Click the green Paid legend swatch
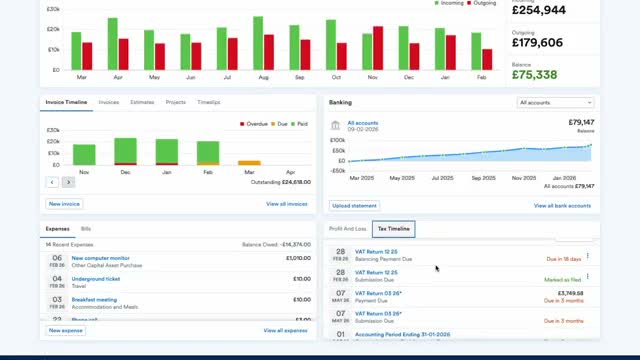The image size is (640, 360). click(293, 124)
